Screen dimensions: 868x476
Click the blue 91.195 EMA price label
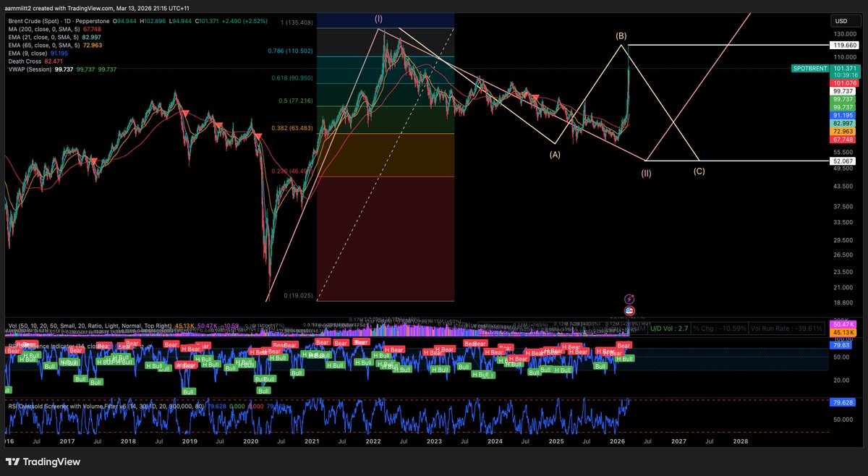(x=844, y=115)
